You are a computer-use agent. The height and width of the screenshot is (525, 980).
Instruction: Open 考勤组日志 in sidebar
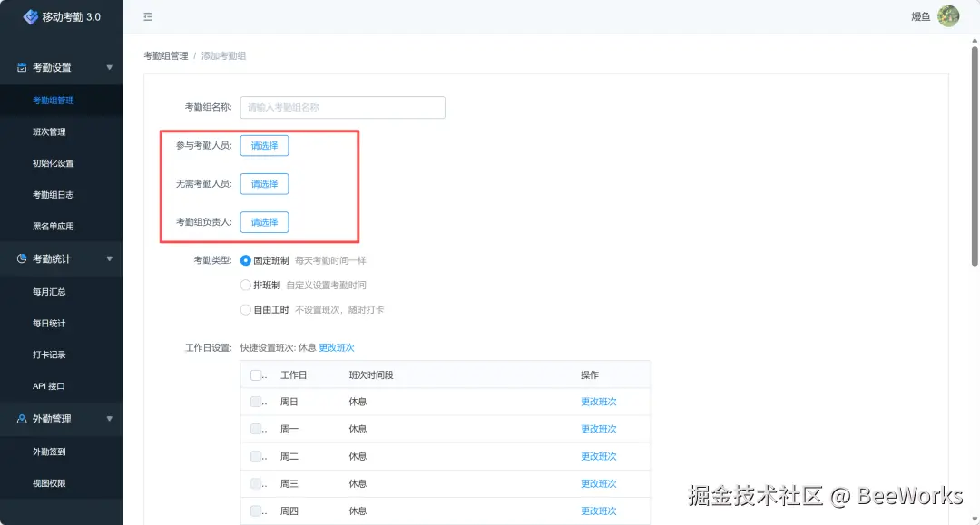54,195
